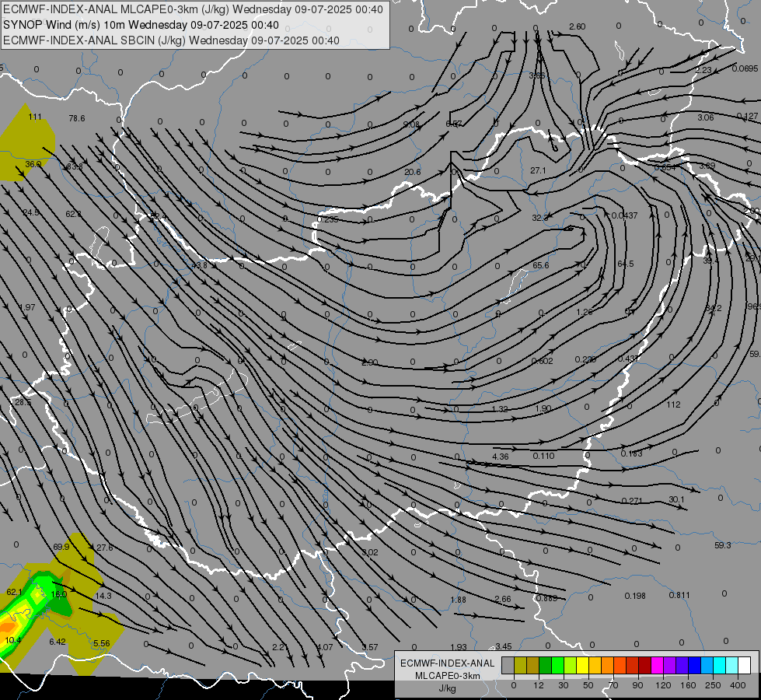Click the 'MLCAPE0-3km' text in the bottom legend
The height and width of the screenshot is (700, 761).
(x=448, y=676)
